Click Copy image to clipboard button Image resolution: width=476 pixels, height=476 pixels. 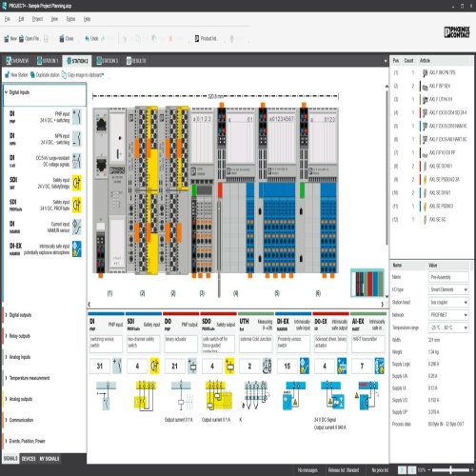coord(83,75)
